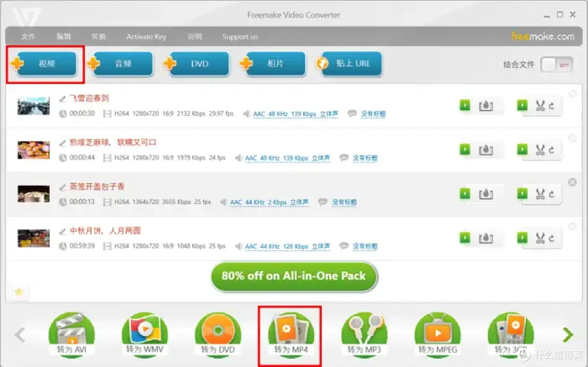Select the 煎堆芝麻球 video thumbnail
This screenshot has width=588, height=367.
click(33, 150)
